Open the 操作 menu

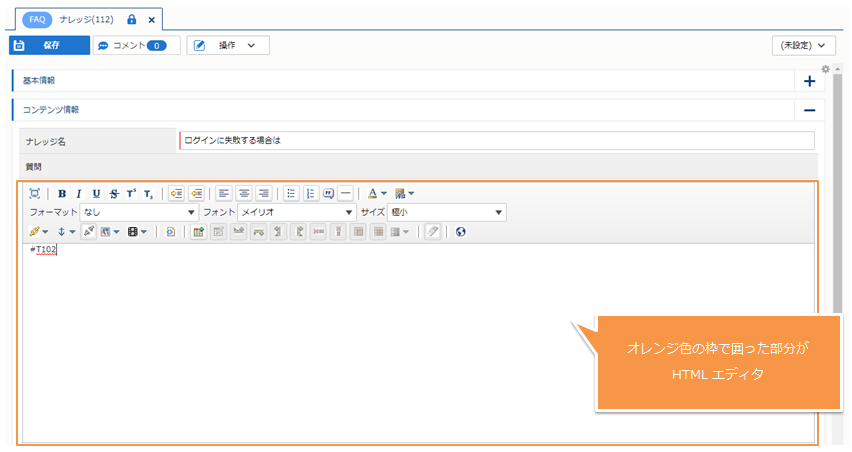tap(228, 45)
